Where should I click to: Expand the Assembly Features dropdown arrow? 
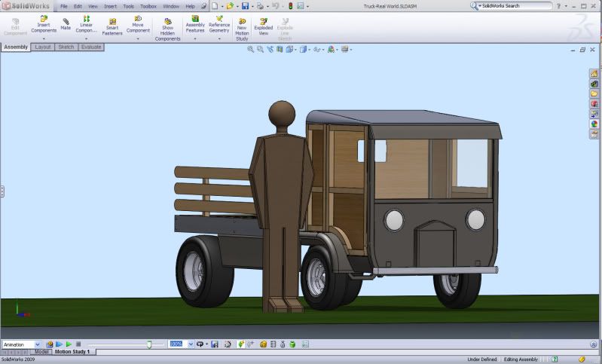click(195, 38)
